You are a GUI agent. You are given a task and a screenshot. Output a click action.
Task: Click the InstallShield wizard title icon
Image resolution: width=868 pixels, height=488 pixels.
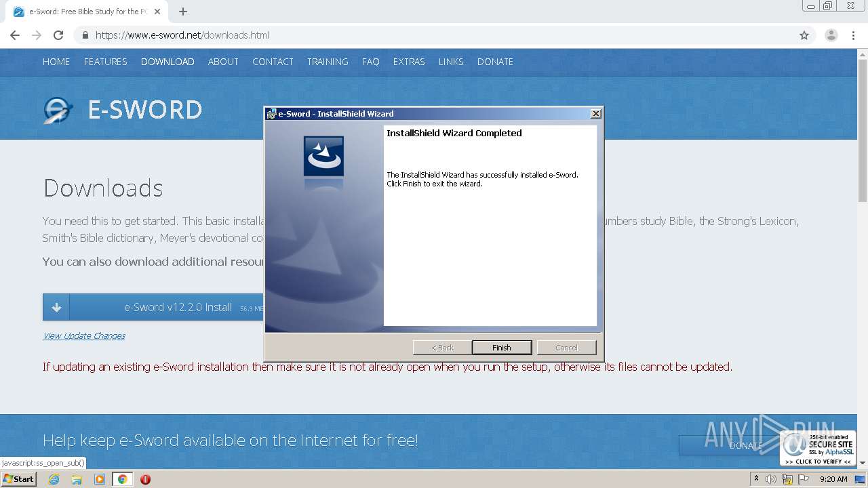coord(271,114)
